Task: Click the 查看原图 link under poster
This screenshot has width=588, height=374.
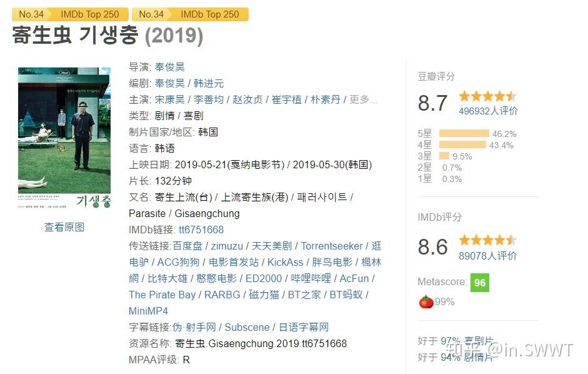Action: pyautogui.click(x=64, y=227)
